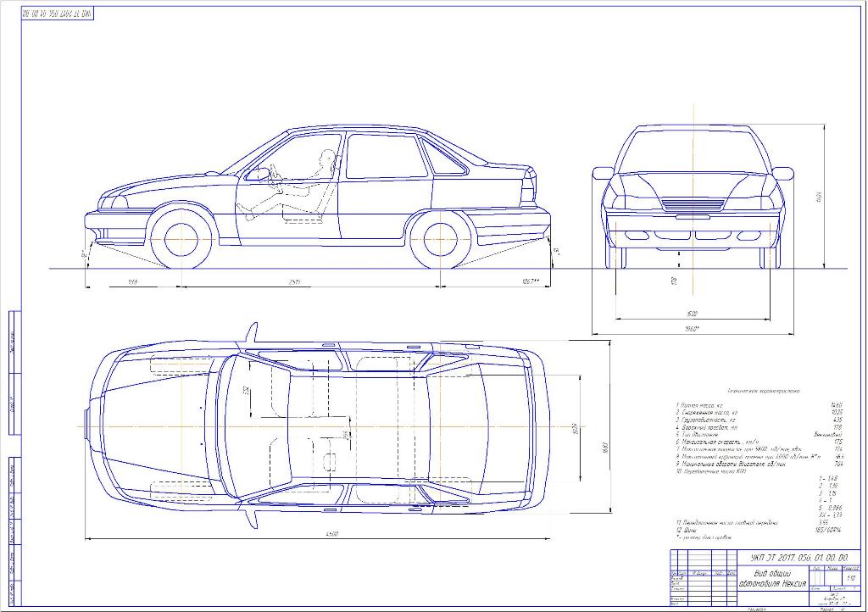Screen dimensions: 868x612
Task: Click the title block number "УКП ЭТ 2017. 056. 01 00. 00."
Action: tap(798, 557)
